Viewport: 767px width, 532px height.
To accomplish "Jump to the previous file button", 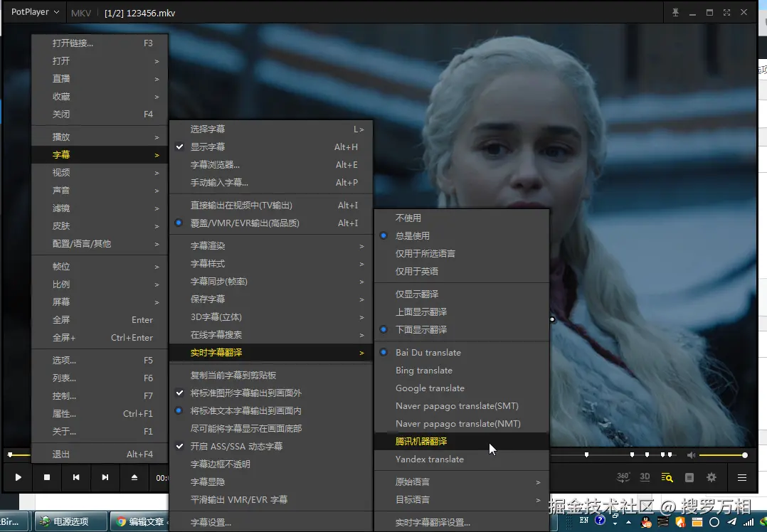I will [x=76, y=477].
